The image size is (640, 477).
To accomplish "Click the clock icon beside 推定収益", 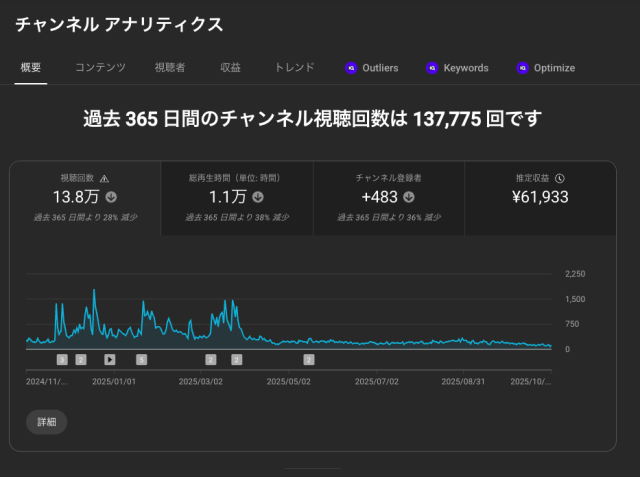I will pos(560,178).
